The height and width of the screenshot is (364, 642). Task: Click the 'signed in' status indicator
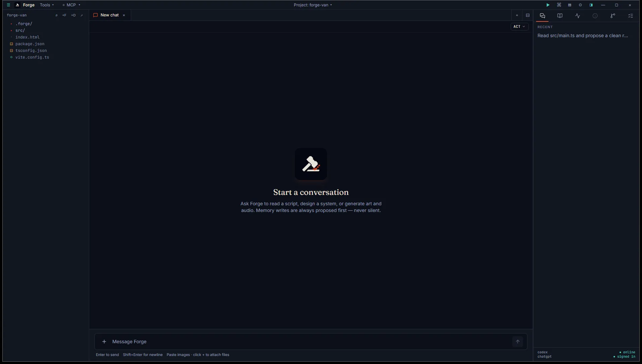coord(624,357)
